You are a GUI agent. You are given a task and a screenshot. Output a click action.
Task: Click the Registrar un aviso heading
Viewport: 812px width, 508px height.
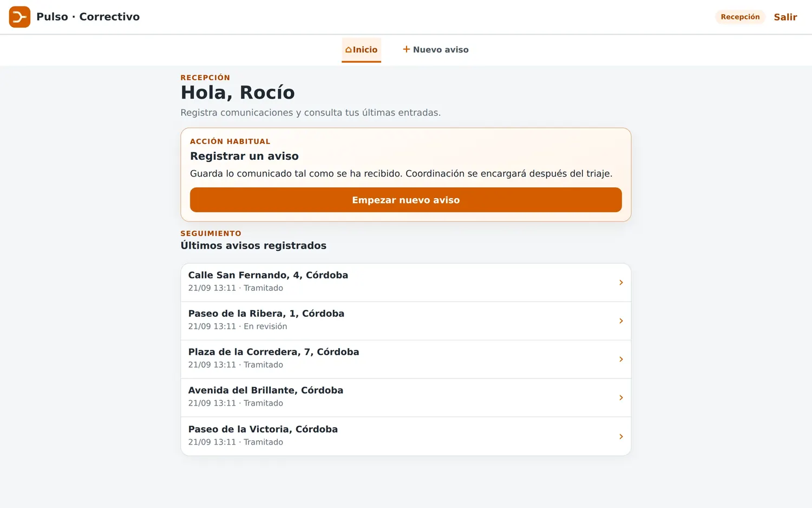[244, 156]
